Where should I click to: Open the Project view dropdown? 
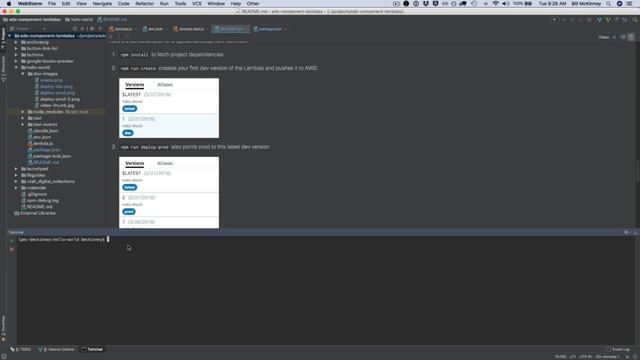tap(28, 29)
